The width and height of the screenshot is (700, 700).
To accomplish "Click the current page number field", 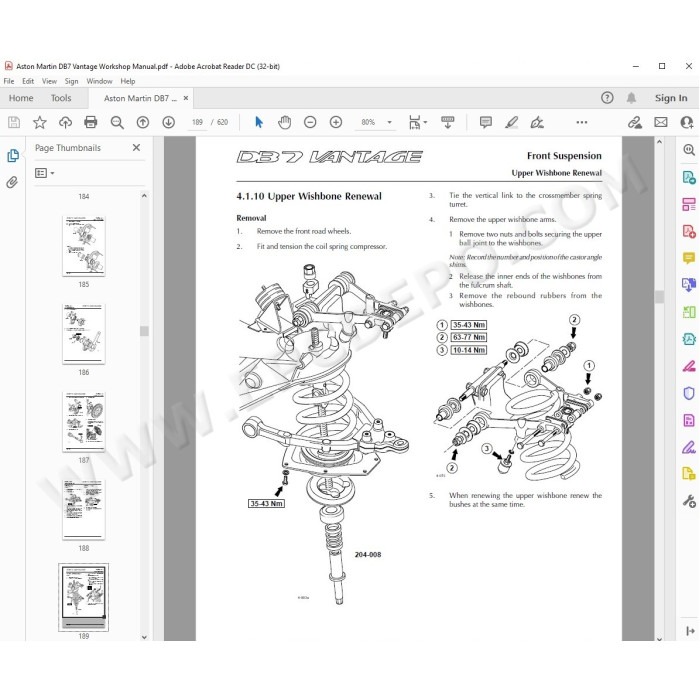I will [x=197, y=122].
